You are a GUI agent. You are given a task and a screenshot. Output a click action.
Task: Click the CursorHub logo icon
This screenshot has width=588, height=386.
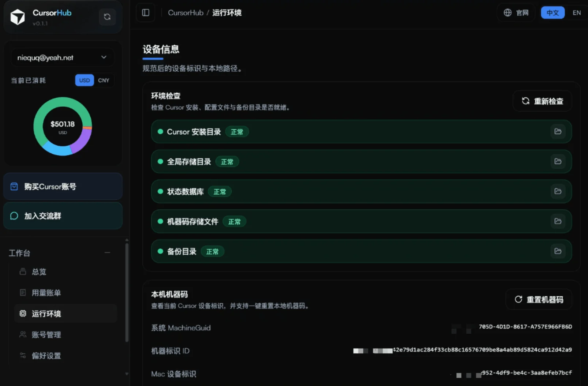pyautogui.click(x=18, y=17)
